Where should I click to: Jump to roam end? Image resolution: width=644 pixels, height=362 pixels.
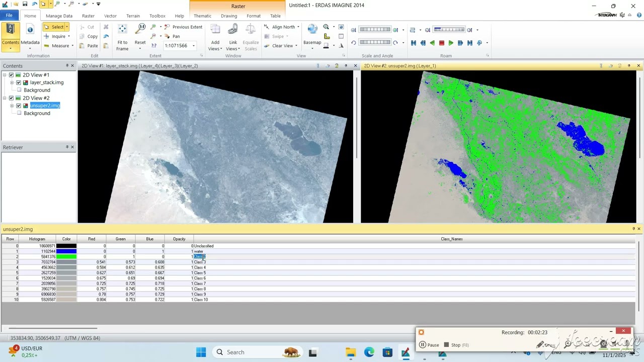coord(470,43)
